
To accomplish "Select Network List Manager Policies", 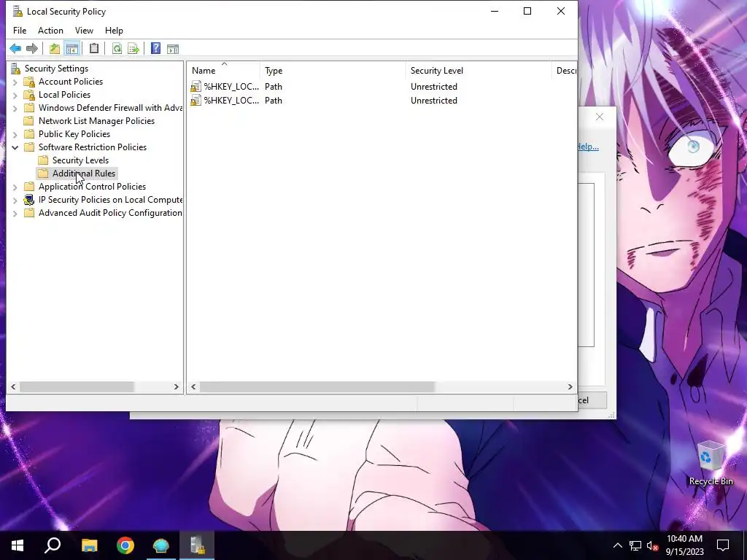I will click(96, 121).
